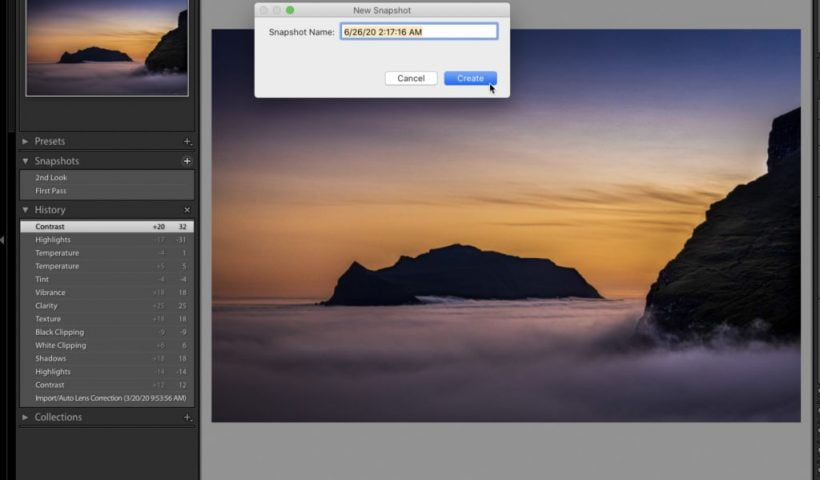This screenshot has width=820, height=480.
Task: Click the add Snapshot plus icon
Action: 186,161
